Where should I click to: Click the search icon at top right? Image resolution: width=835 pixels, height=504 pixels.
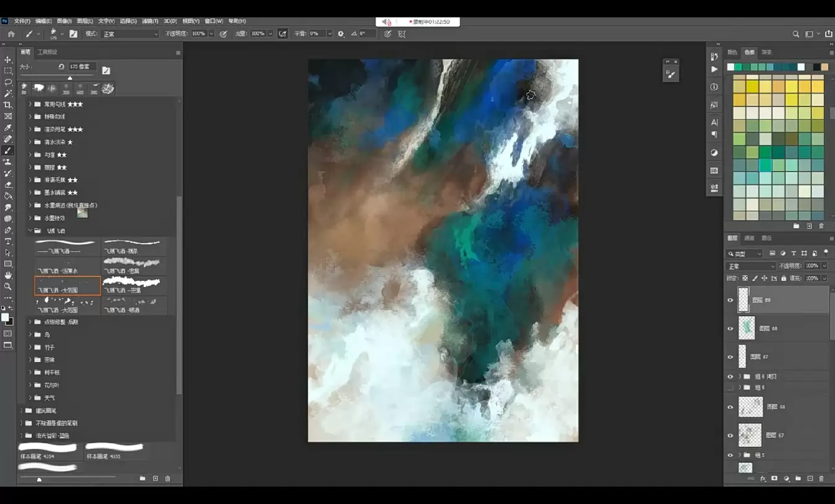click(796, 33)
